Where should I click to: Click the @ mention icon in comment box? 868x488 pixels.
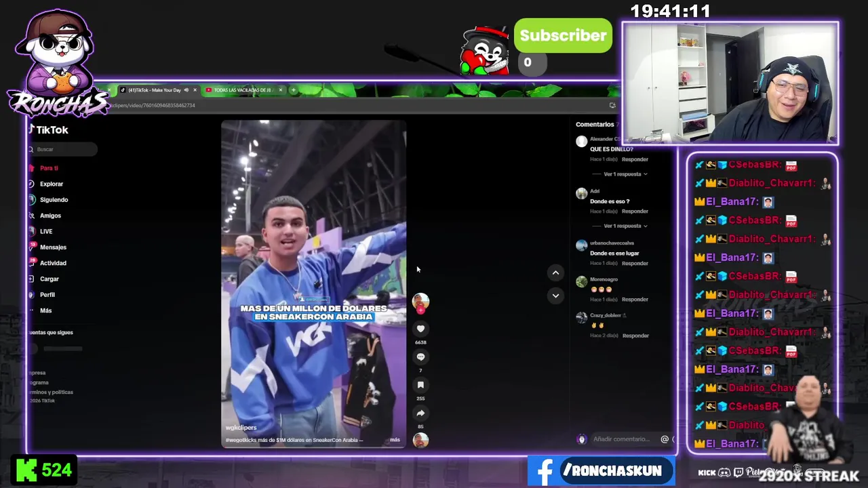pyautogui.click(x=665, y=439)
